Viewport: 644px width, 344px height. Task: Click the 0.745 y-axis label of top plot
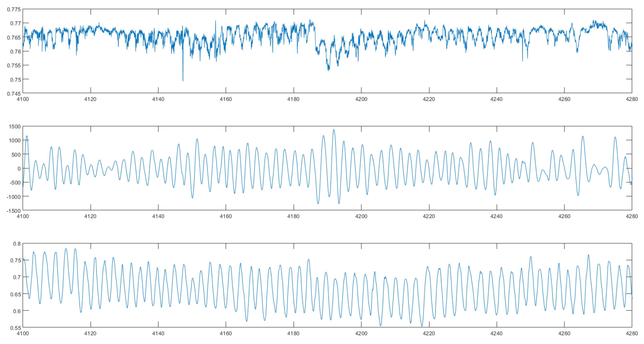point(14,94)
